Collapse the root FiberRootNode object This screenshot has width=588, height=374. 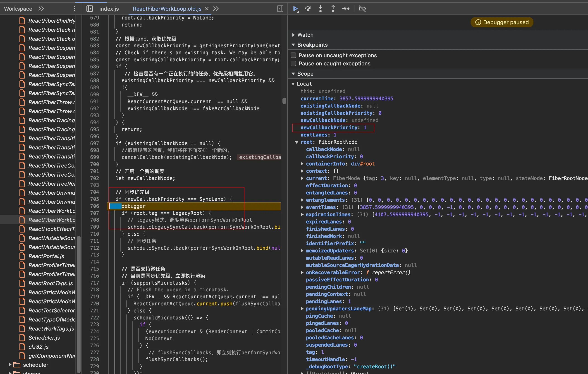[x=297, y=142]
